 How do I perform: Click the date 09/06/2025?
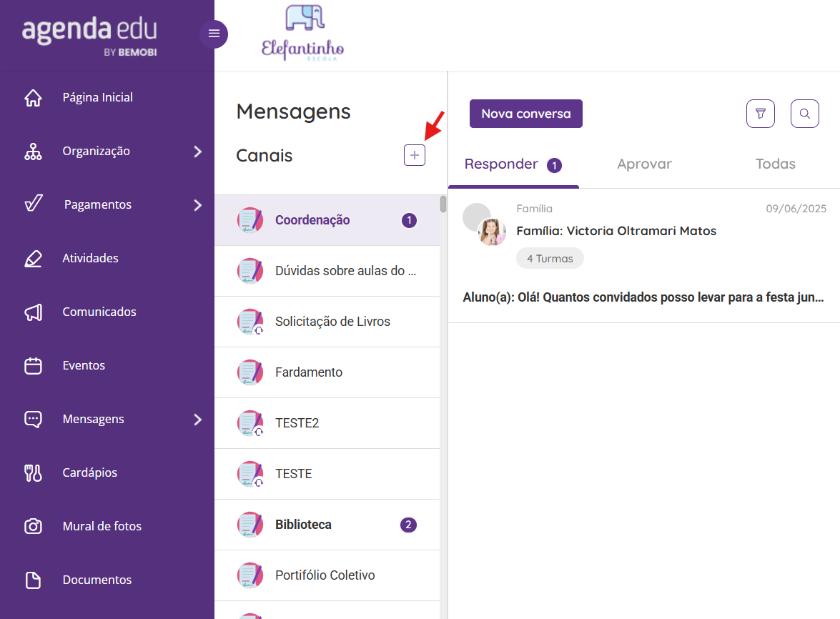[796, 209]
